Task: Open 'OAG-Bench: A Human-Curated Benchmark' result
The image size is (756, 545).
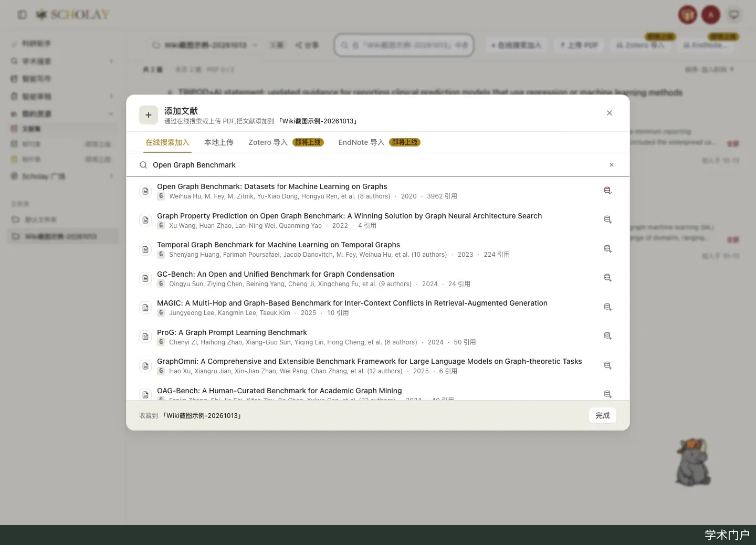Action: [x=279, y=391]
